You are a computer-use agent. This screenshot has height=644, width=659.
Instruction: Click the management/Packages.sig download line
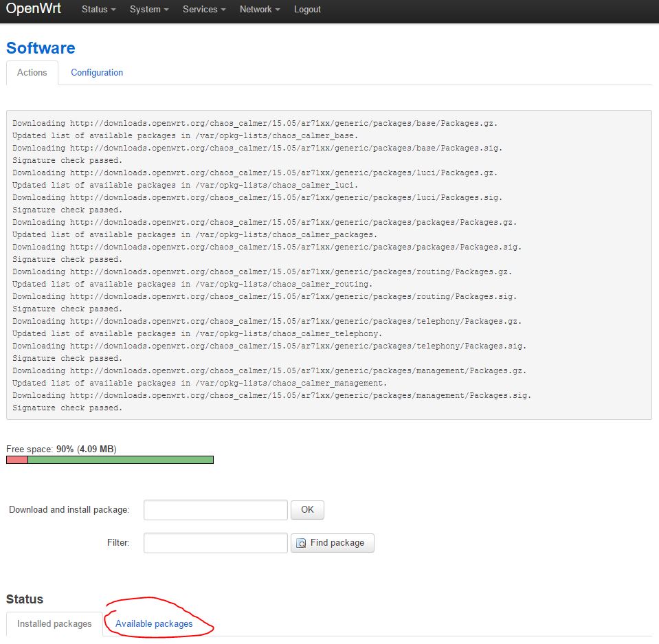tap(271, 395)
